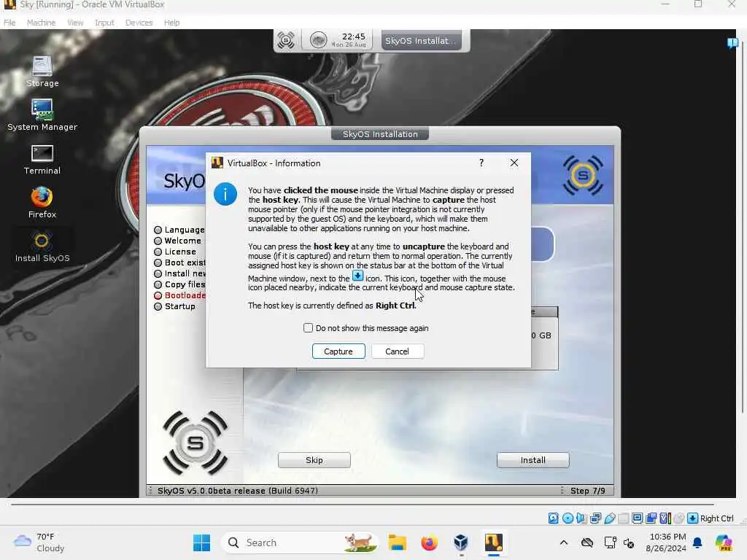Screen dimensions: 747x560
Task: Click the OneDrive cloud tray icon
Action: [x=587, y=542]
